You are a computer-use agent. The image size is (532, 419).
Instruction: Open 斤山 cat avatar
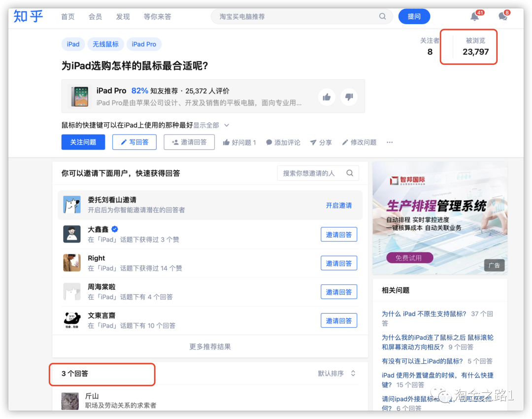[x=70, y=401]
